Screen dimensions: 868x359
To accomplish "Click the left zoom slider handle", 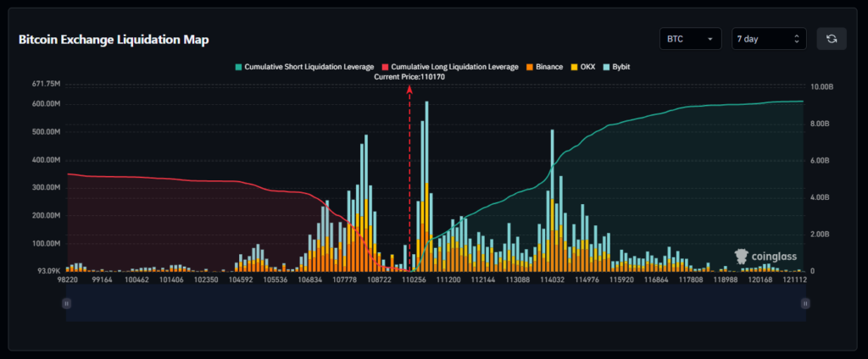I will 66,303.
